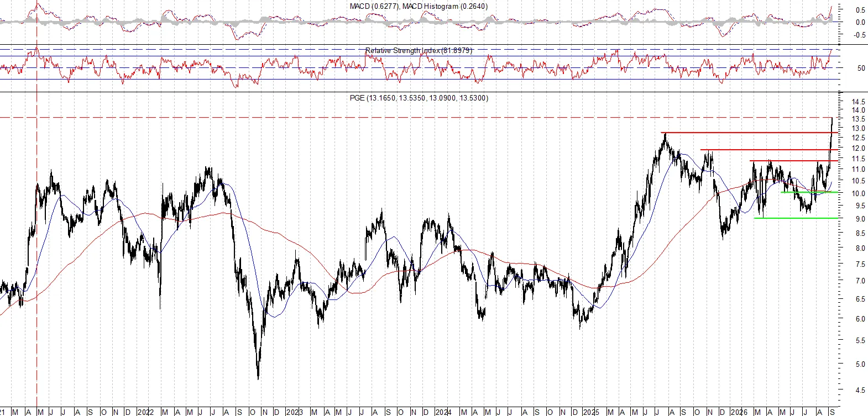
Task: Select the 6.5 price axis label
Action: [861, 299]
